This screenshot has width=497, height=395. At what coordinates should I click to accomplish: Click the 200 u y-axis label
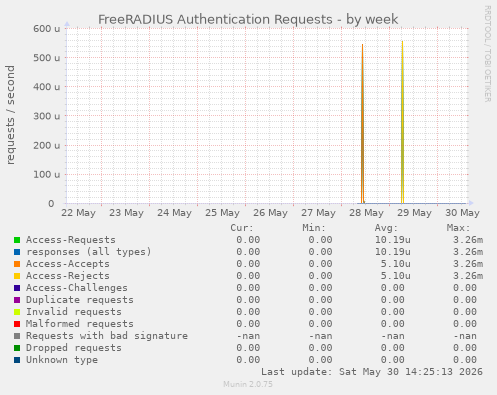tap(47, 145)
